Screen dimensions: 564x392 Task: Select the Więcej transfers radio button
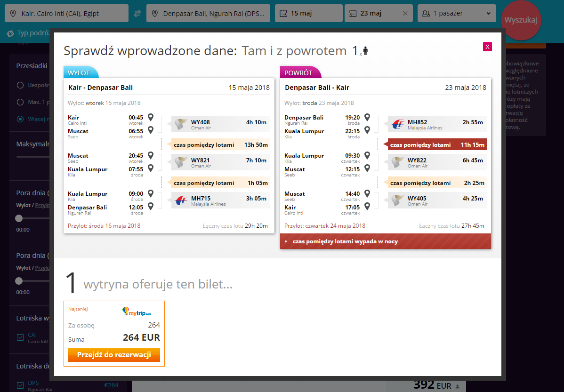click(x=20, y=119)
